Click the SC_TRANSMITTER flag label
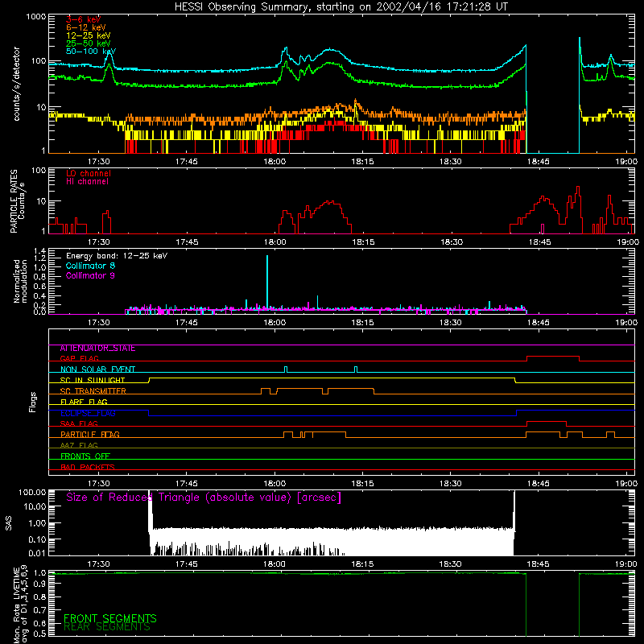 point(93,391)
